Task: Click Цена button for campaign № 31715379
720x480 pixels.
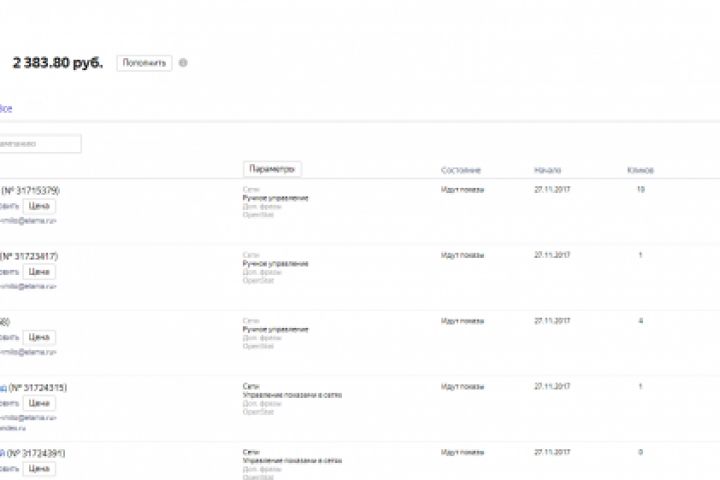Action: click(x=39, y=206)
